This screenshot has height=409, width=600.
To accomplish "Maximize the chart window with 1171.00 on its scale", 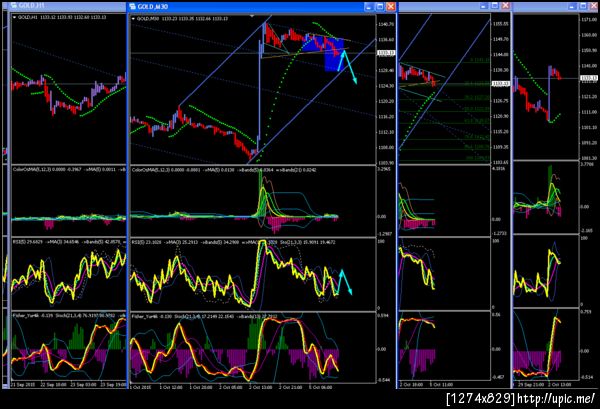I will point(583,6).
